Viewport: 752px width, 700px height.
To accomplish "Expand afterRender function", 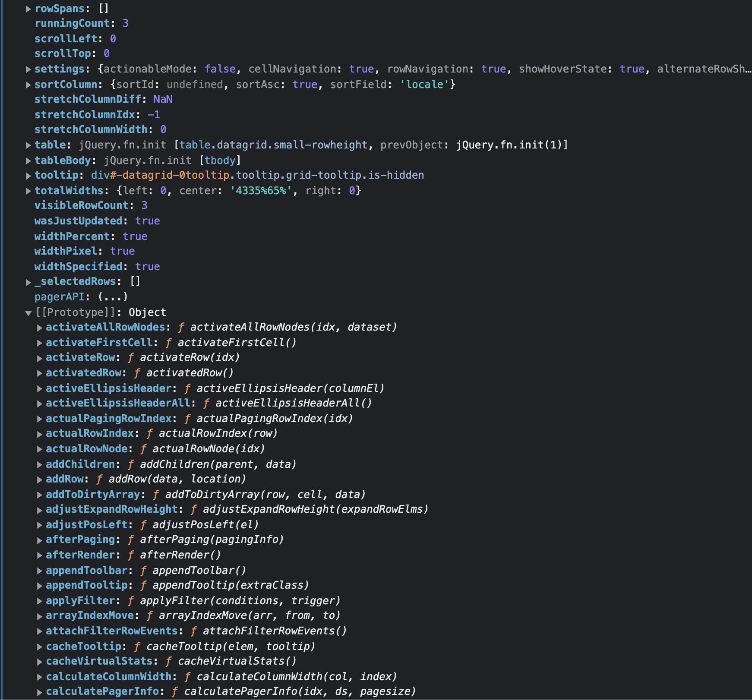I will [40, 555].
